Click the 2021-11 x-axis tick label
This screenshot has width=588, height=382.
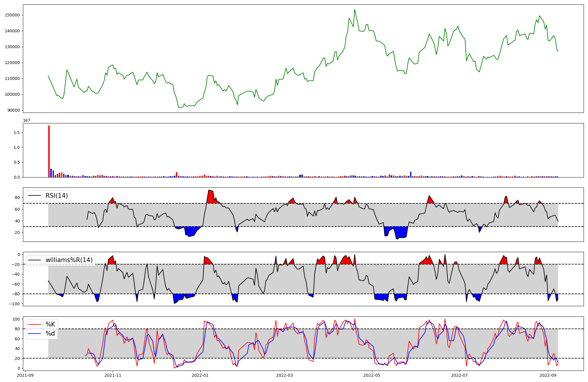pos(113,375)
